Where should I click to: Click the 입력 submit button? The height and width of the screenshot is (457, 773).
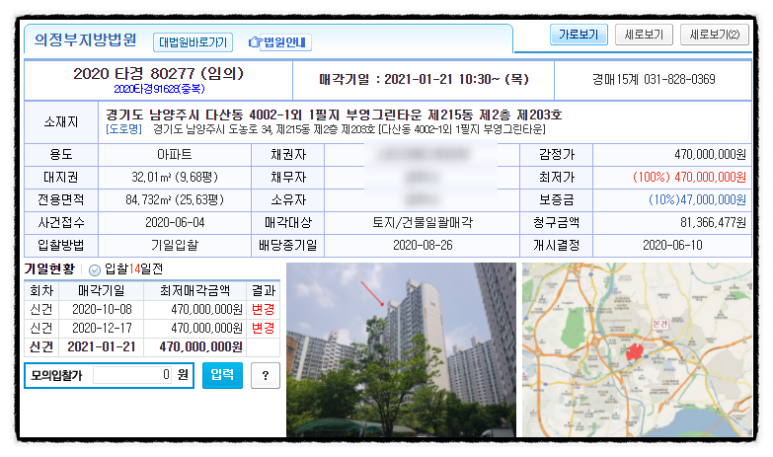point(222,375)
